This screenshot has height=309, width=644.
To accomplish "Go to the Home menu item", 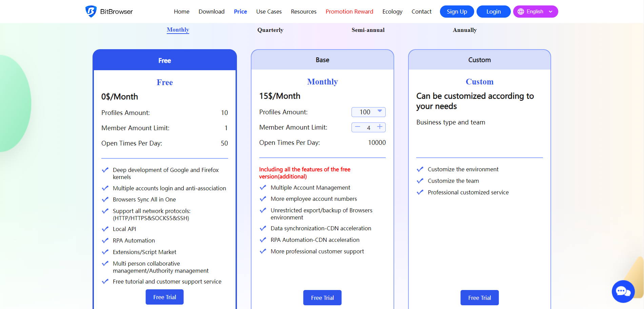I will pyautogui.click(x=182, y=12).
